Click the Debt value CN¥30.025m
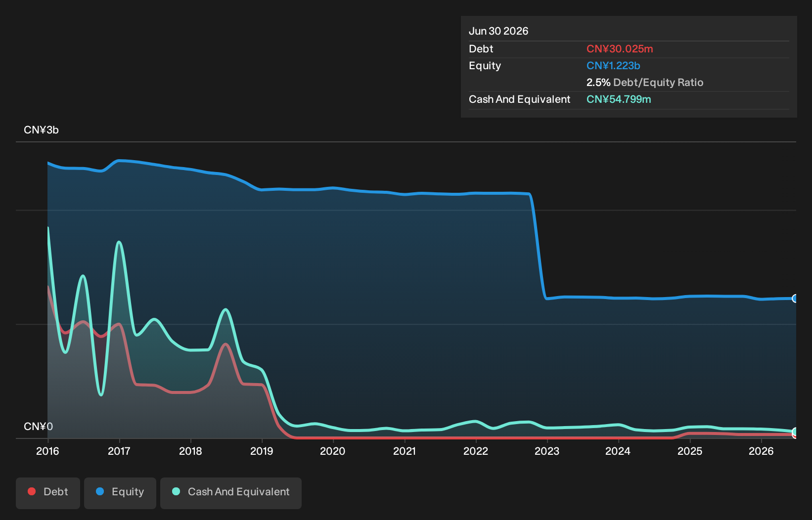Viewport: 812px width, 520px height. click(x=620, y=49)
